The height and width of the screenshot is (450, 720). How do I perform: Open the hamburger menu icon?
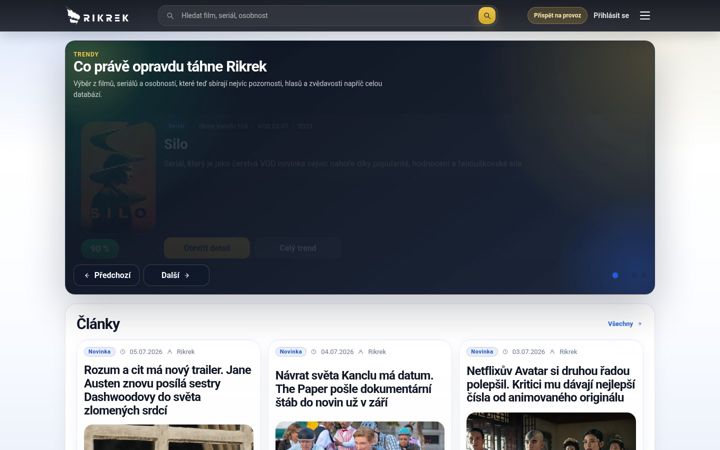point(645,16)
